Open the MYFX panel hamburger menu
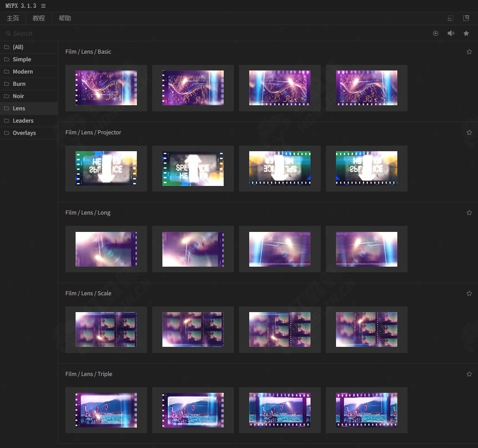The height and width of the screenshot is (448, 478). [x=43, y=6]
